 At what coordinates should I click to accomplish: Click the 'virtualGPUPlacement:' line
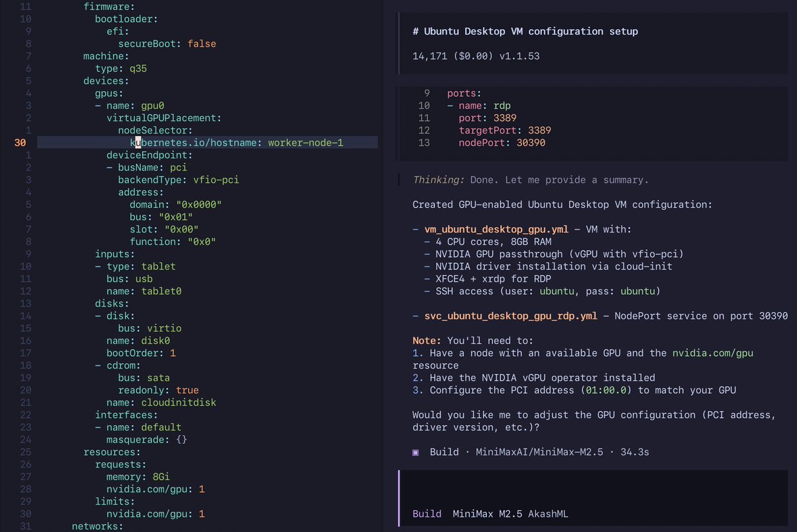[x=164, y=118]
